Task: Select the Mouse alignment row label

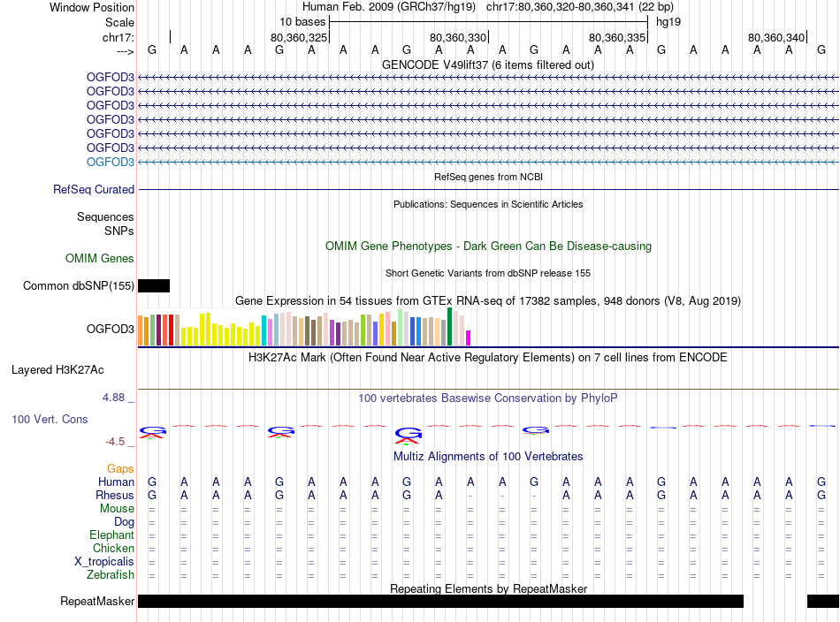Action: [x=117, y=509]
